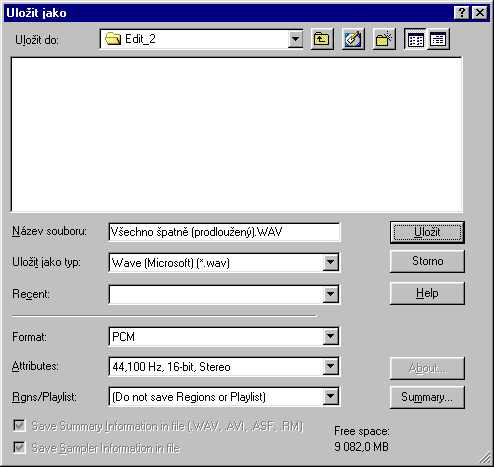This screenshot has width=494, height=467.
Task: Expand the Rgns/Playlist dropdown
Action: pos(330,396)
